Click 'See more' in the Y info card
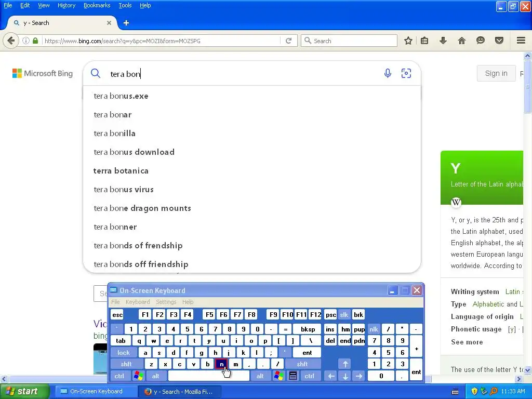532x399 pixels. pos(467,342)
